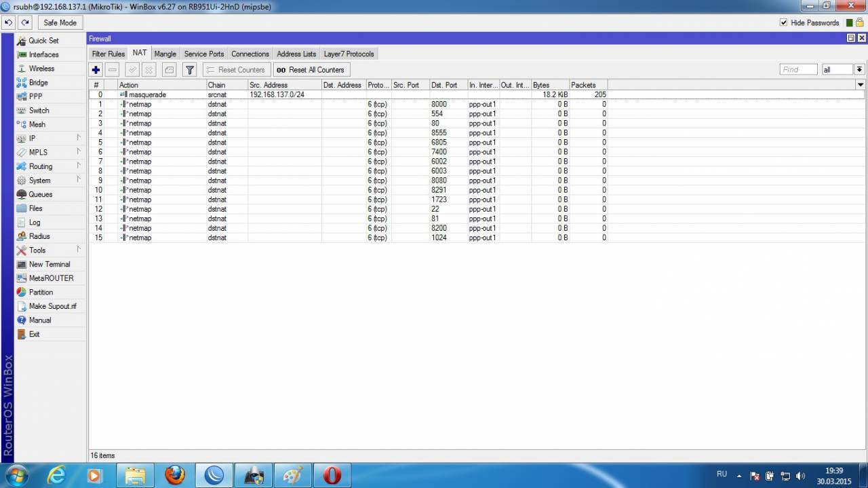Select the netmap rule with port 8291
The image size is (868, 488).
click(x=349, y=190)
